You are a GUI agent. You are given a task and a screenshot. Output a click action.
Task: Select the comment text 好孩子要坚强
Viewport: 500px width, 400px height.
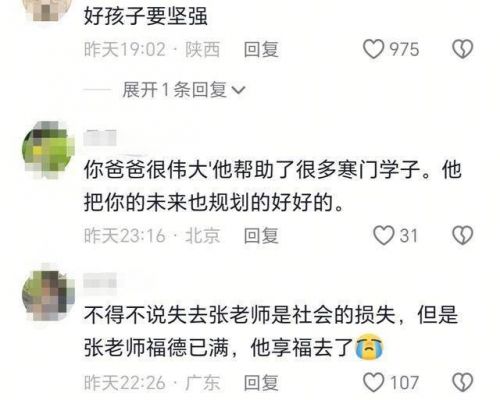tap(146, 16)
